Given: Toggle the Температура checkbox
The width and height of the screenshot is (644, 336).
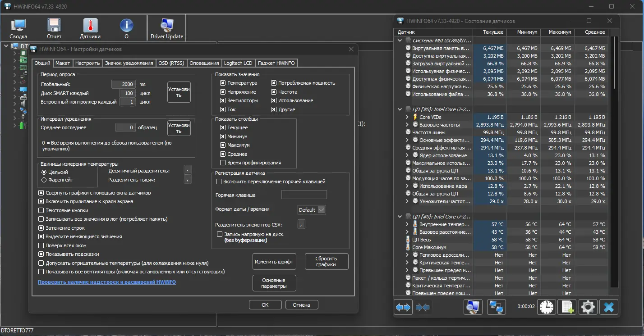Looking at the screenshot, I should (223, 83).
